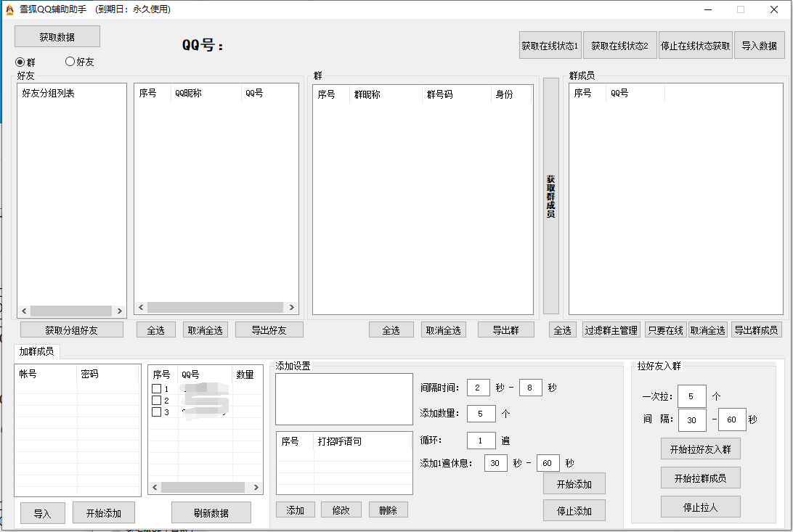Screen dimensions: 793x532
Task: Click the large text box under 添加设置
Action: (x=344, y=399)
